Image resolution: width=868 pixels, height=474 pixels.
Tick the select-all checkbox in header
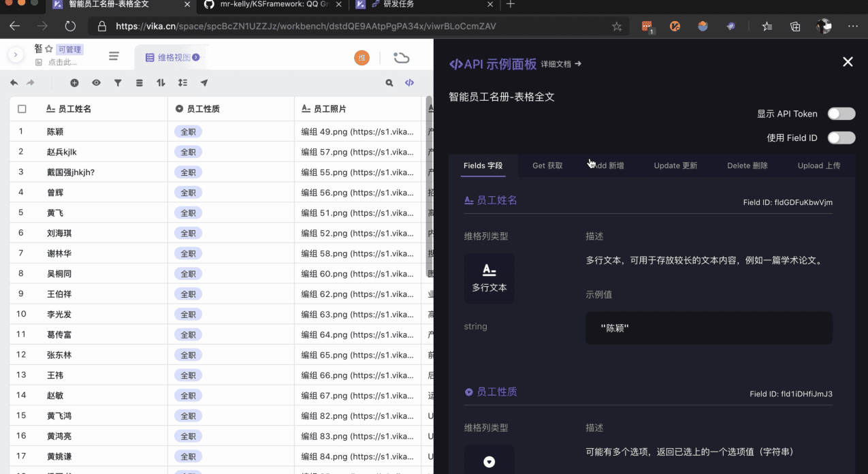[22, 109]
